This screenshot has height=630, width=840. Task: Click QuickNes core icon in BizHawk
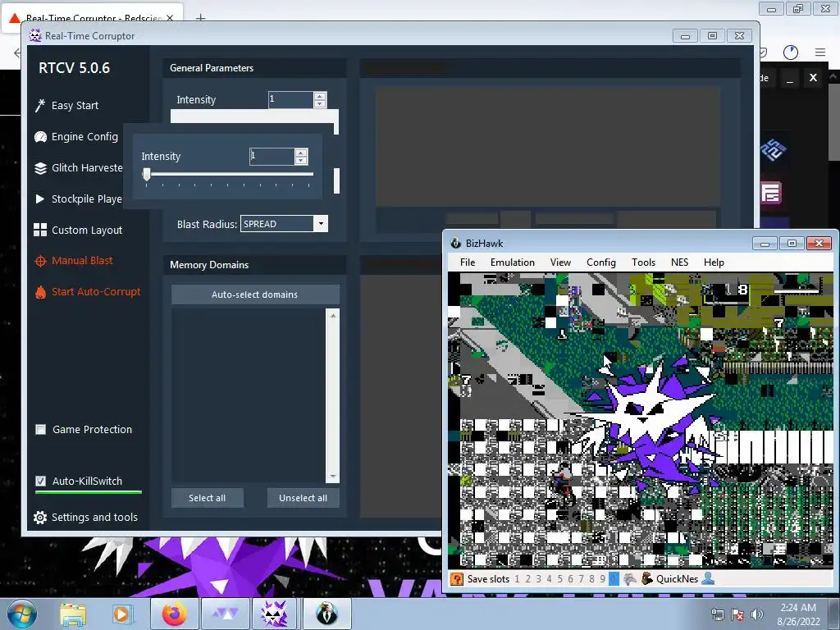click(x=647, y=579)
